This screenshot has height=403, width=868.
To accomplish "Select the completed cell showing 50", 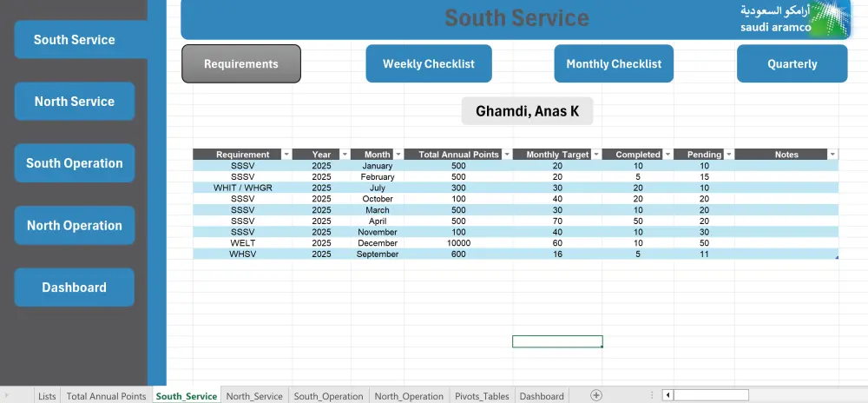I will [x=638, y=221].
